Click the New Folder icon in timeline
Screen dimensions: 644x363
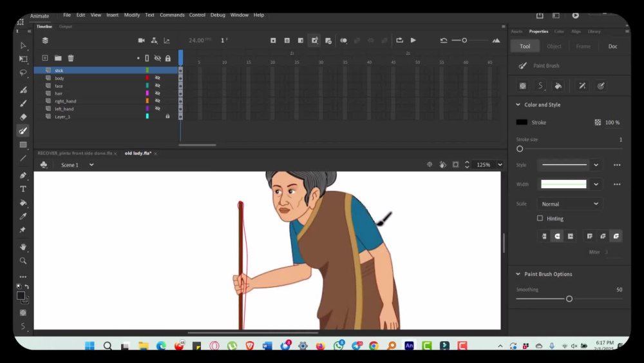coord(58,58)
